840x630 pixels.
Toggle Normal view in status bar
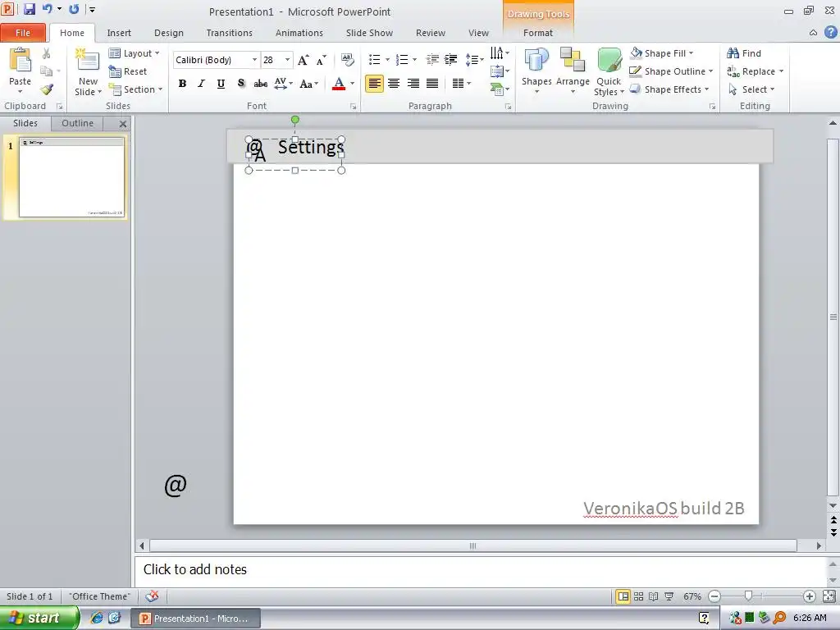(x=623, y=596)
